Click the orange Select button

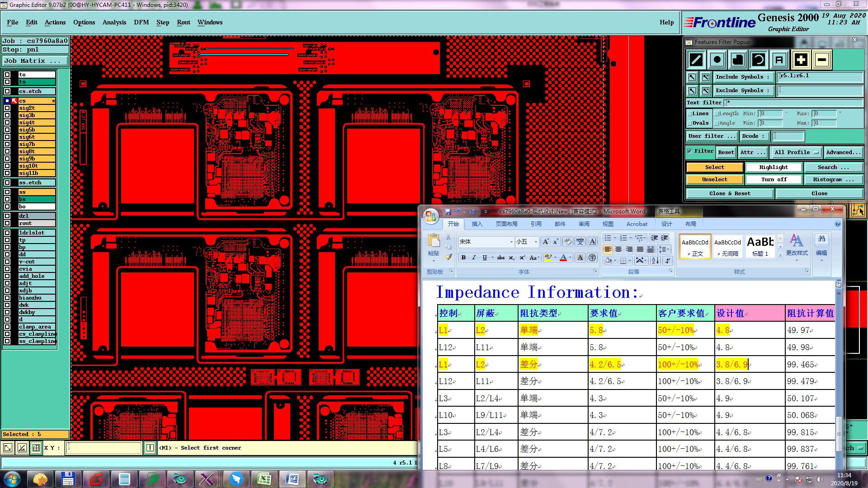715,168
